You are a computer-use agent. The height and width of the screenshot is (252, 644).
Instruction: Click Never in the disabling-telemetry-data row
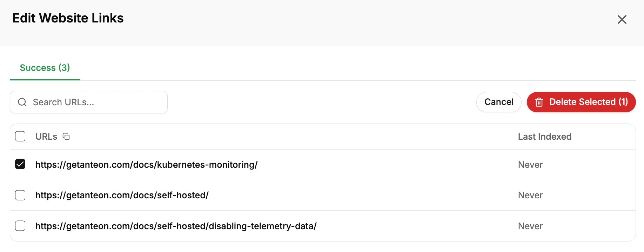pyautogui.click(x=530, y=226)
